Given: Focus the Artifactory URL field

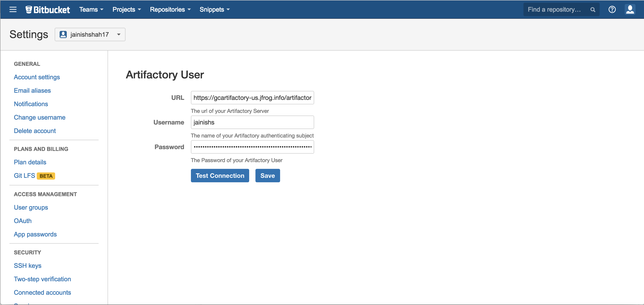Looking at the screenshot, I should point(252,98).
